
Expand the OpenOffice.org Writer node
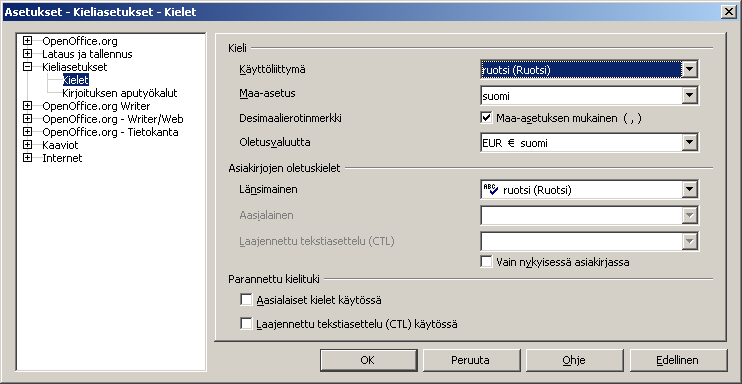(x=27, y=106)
